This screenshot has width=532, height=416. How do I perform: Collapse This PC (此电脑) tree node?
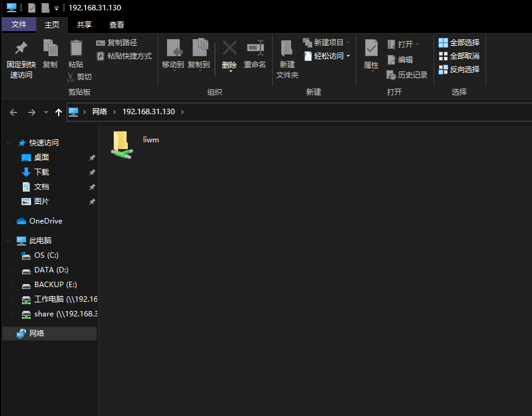click(x=9, y=241)
